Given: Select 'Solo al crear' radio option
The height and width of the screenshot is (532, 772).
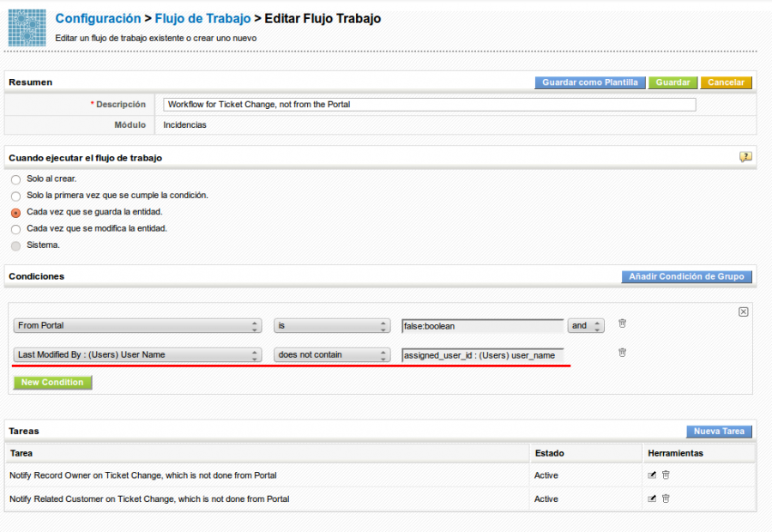Looking at the screenshot, I should tap(15, 179).
